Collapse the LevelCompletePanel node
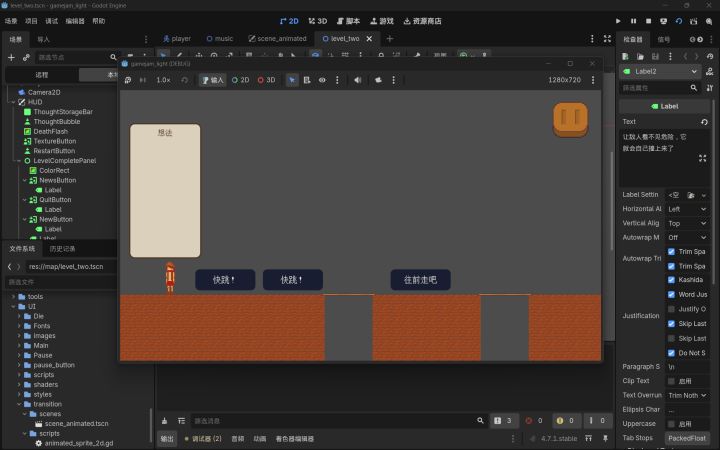 pyautogui.click(x=19, y=161)
